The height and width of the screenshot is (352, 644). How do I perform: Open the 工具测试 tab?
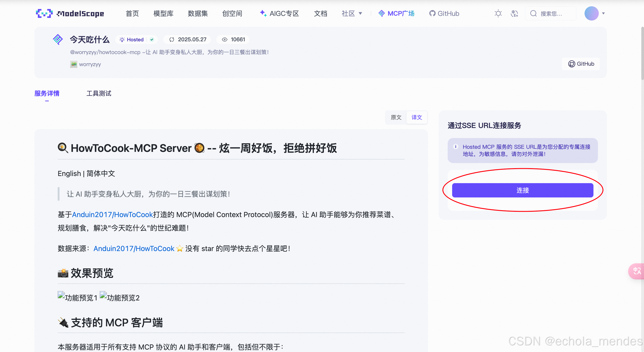(x=99, y=93)
